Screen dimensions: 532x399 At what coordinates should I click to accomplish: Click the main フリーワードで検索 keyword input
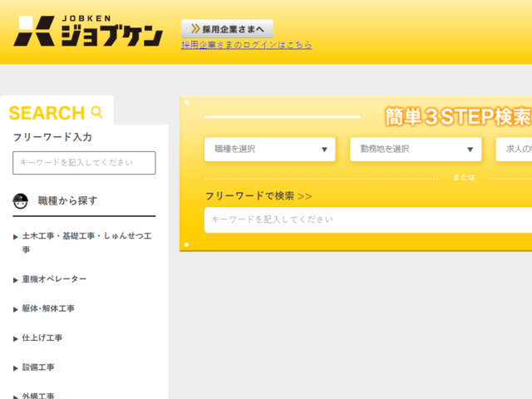point(367,219)
